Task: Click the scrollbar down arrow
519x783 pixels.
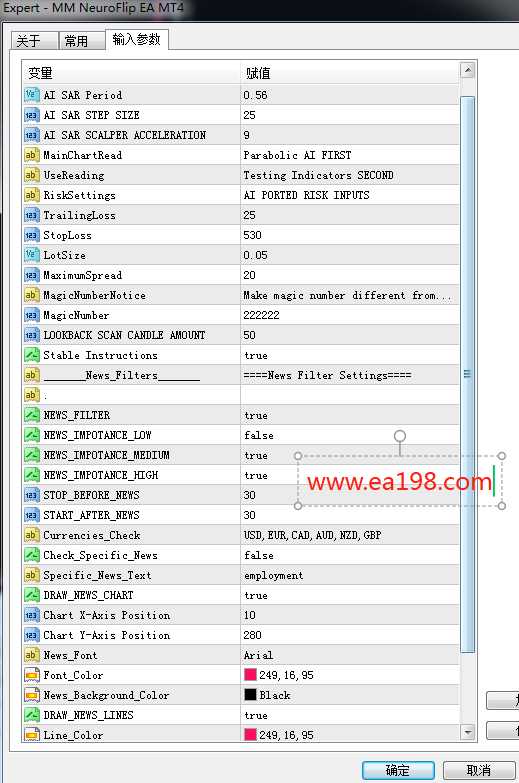Action: 468,733
